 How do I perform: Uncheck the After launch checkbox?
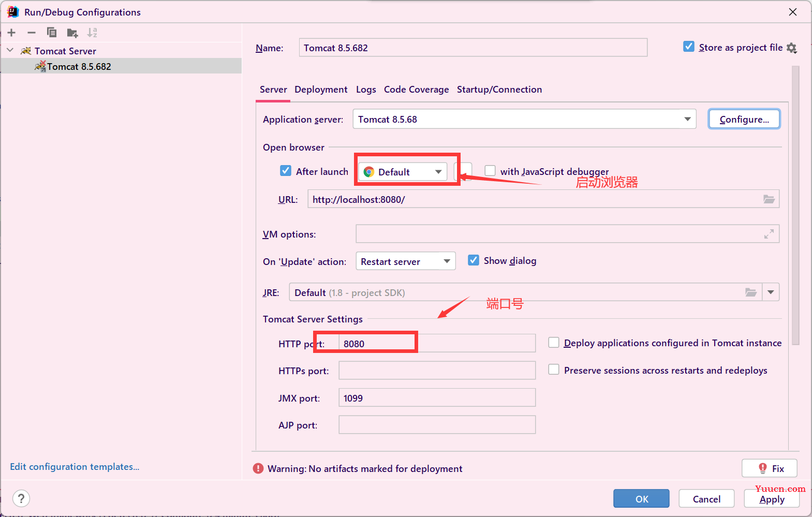286,171
